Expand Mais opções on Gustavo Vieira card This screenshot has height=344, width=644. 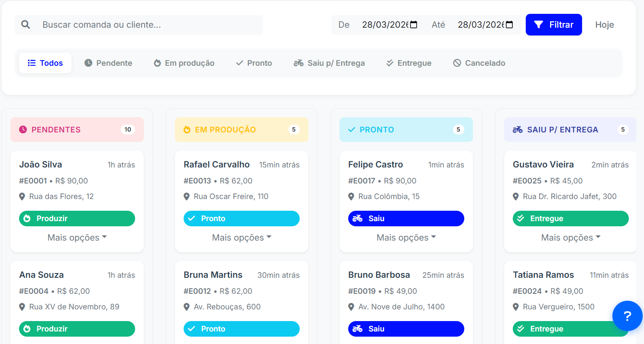(x=571, y=238)
